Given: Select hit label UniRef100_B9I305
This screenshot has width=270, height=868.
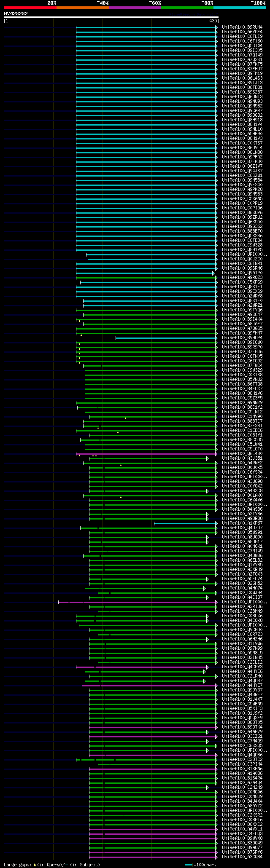Looking at the screenshot, I should click(x=242, y=50).
